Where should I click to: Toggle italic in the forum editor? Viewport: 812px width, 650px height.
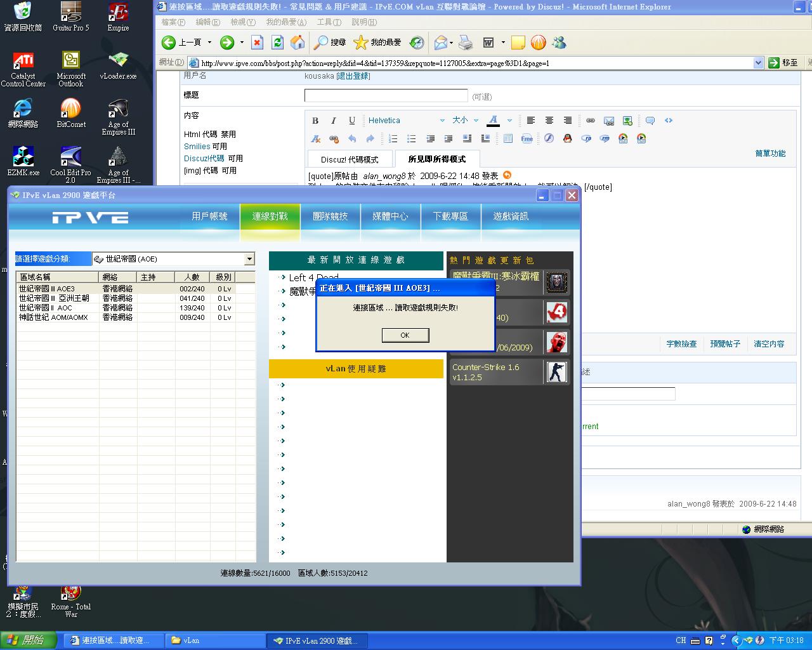coord(334,121)
